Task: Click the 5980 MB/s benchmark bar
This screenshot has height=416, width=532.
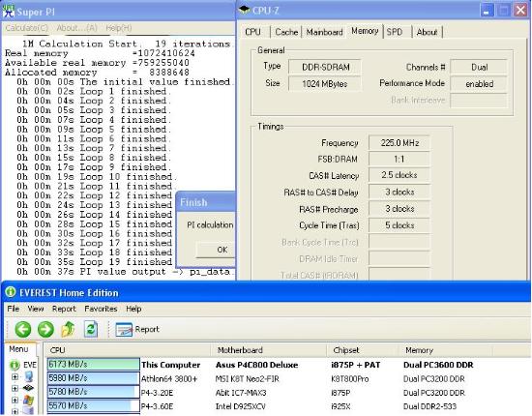Action: [x=93, y=378]
